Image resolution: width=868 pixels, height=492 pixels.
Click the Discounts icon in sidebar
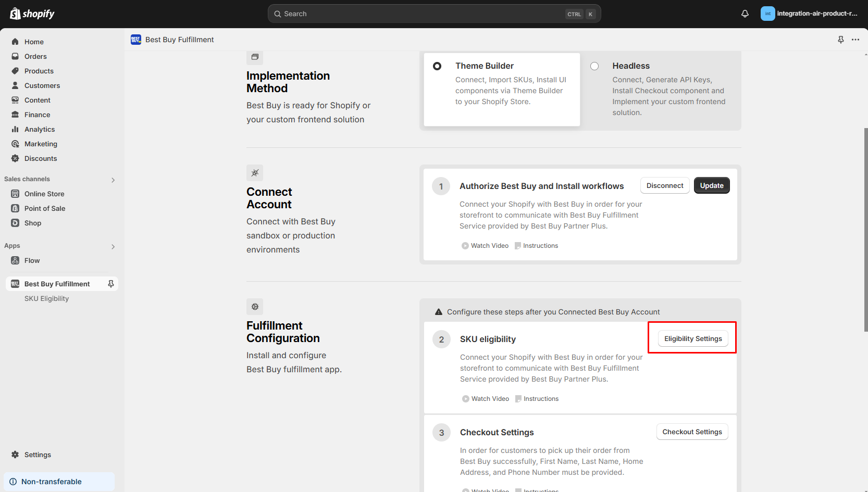(x=16, y=158)
